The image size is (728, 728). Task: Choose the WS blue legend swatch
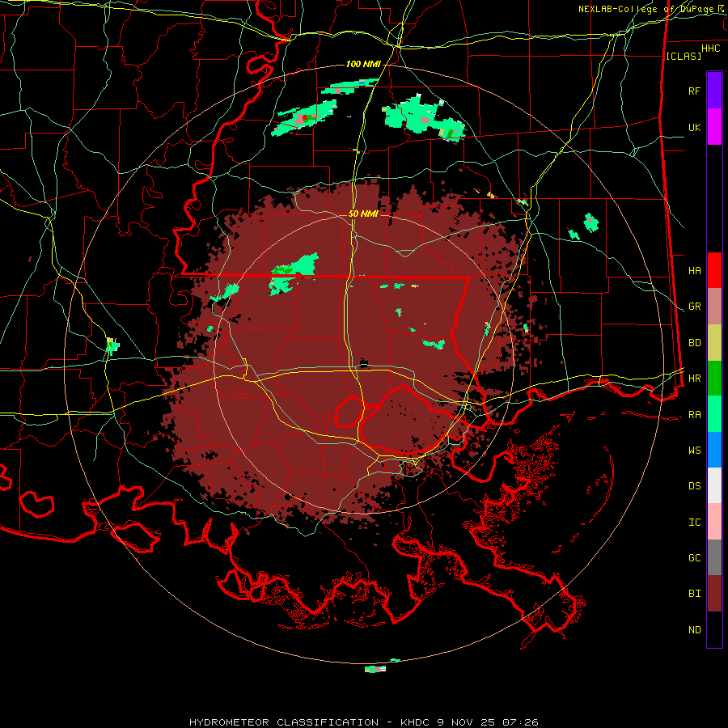(714, 450)
